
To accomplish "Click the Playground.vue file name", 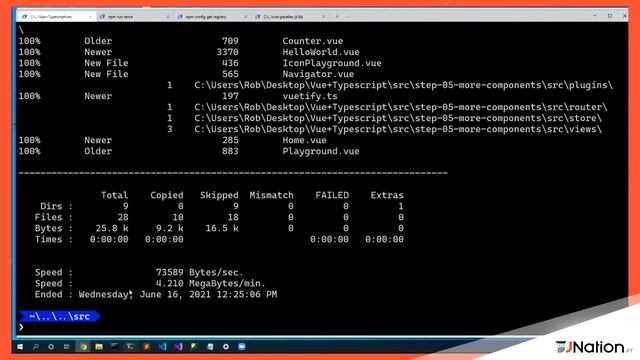I will click(x=321, y=151).
